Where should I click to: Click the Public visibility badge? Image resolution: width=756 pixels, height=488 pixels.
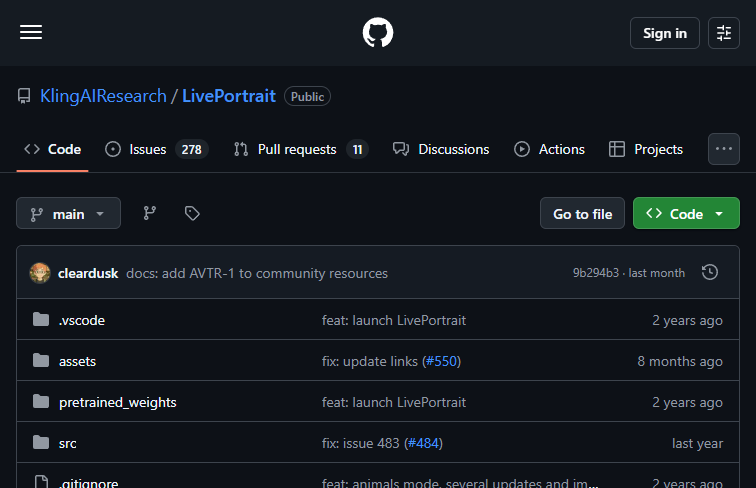click(x=307, y=96)
